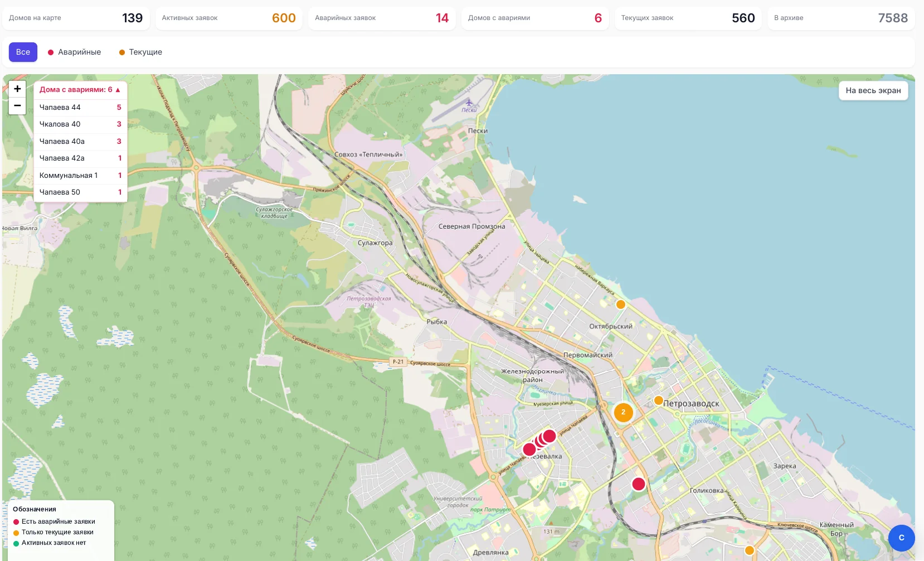Zoom out on the map
The width and height of the screenshot is (924, 561).
(x=17, y=106)
